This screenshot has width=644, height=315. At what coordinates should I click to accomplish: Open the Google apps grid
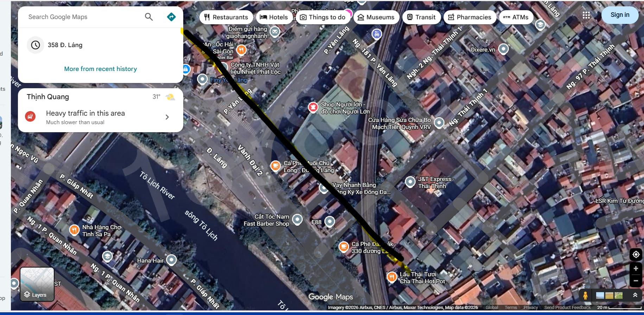(586, 15)
